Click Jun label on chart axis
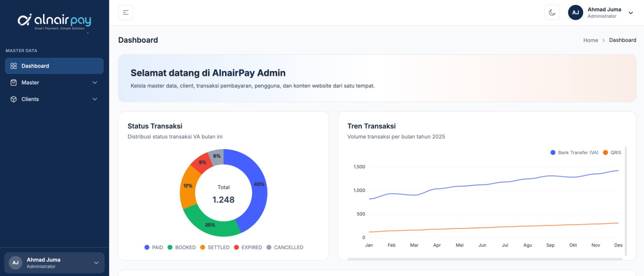The width and height of the screenshot is (644, 276). 482,245
